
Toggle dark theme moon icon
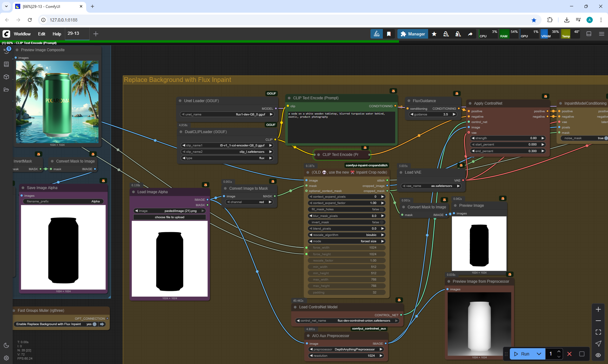coord(6,345)
